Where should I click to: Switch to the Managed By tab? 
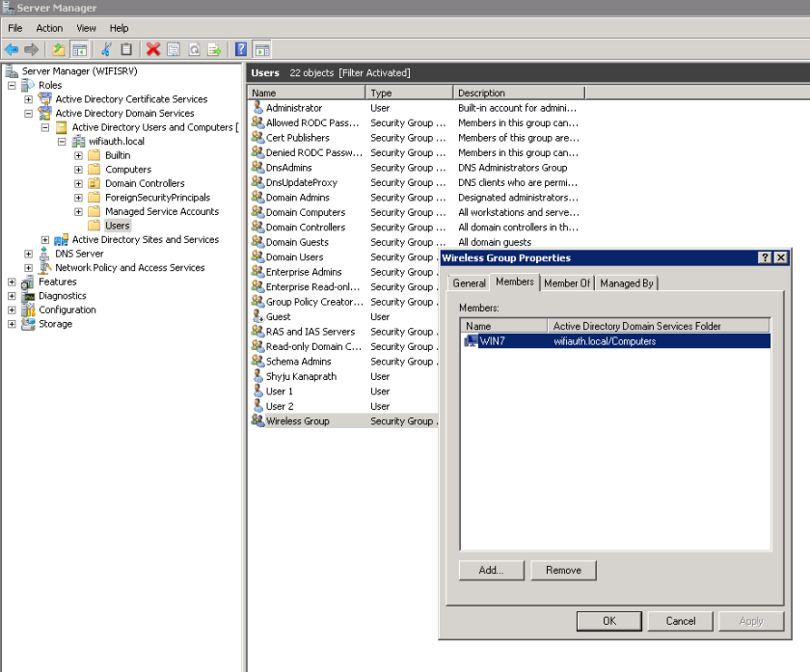click(626, 283)
